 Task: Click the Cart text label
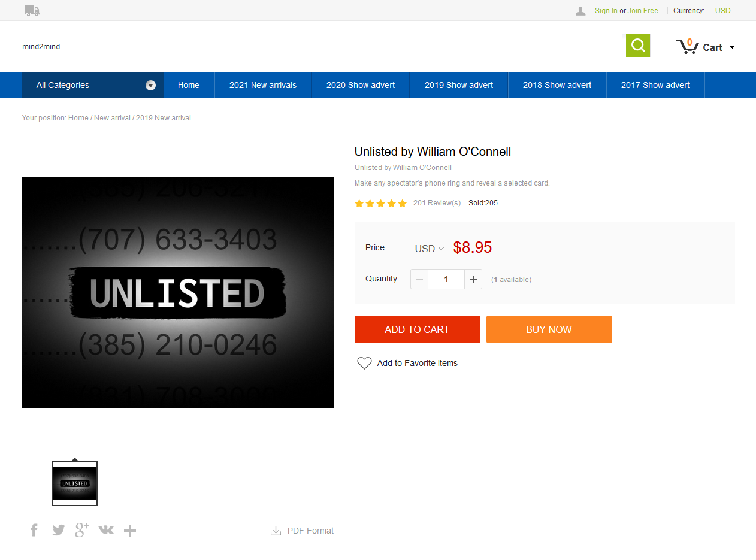712,48
